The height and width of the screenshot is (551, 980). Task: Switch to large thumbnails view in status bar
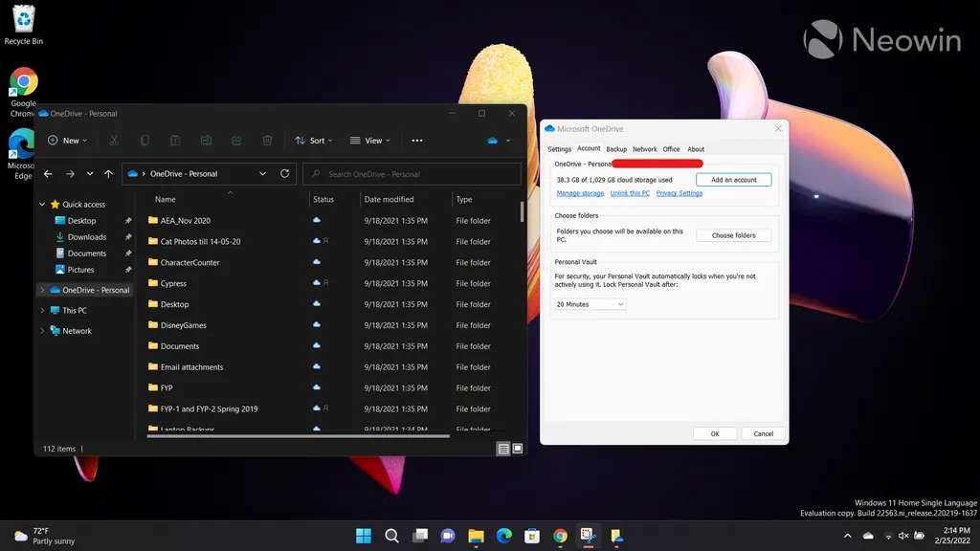[518, 449]
